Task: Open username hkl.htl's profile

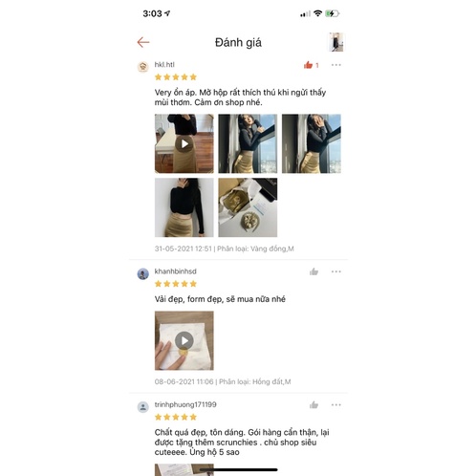Action: (164, 64)
